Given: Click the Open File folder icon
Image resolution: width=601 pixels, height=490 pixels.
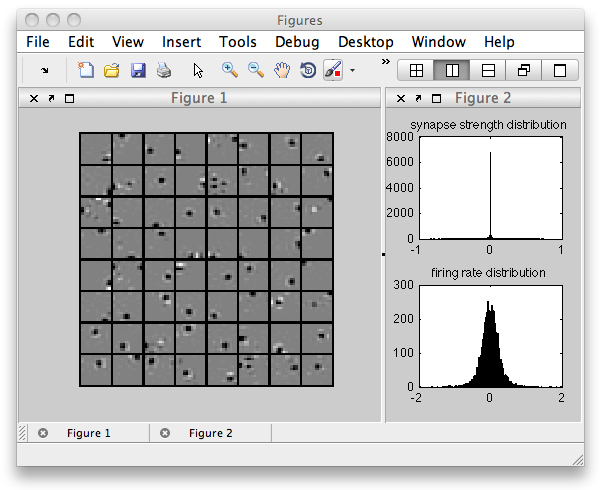Looking at the screenshot, I should 112,71.
